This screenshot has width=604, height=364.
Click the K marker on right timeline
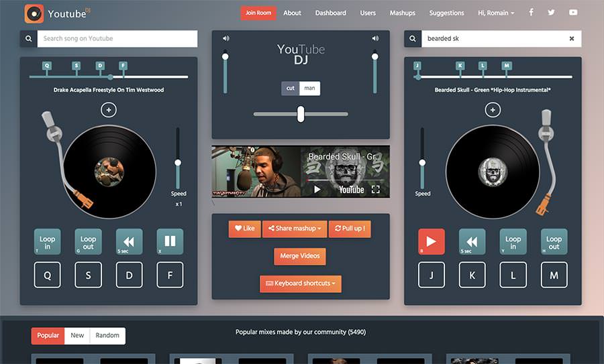(460, 66)
